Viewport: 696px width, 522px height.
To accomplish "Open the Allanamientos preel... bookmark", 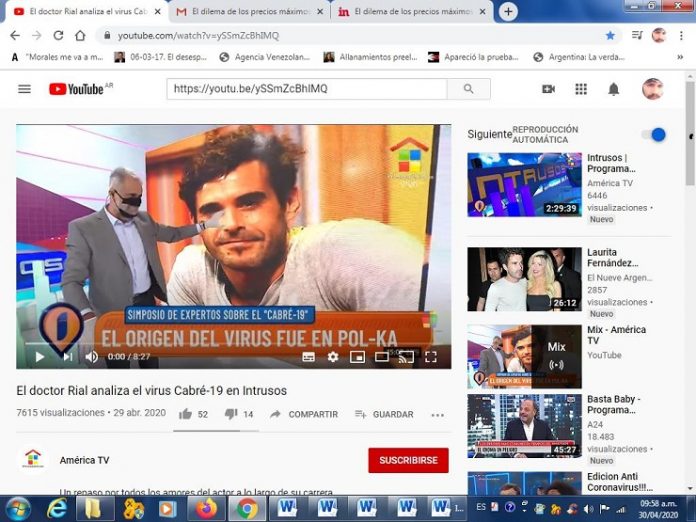I will point(371,57).
